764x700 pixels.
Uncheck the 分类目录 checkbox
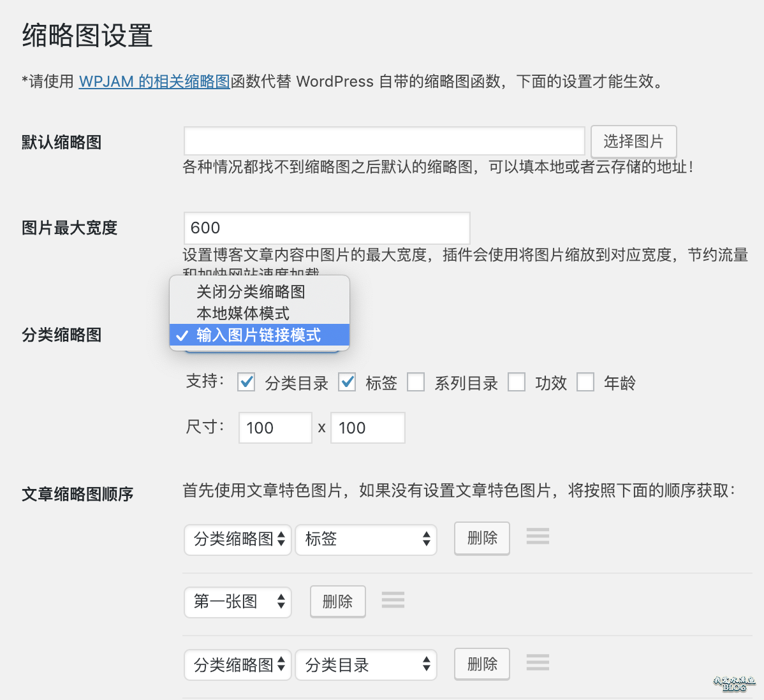pyautogui.click(x=246, y=383)
